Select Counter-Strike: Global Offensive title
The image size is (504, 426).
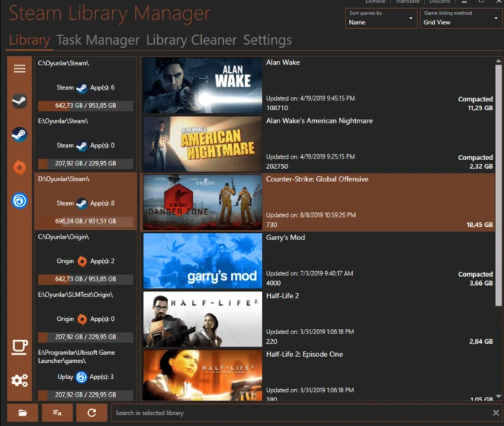[317, 179]
